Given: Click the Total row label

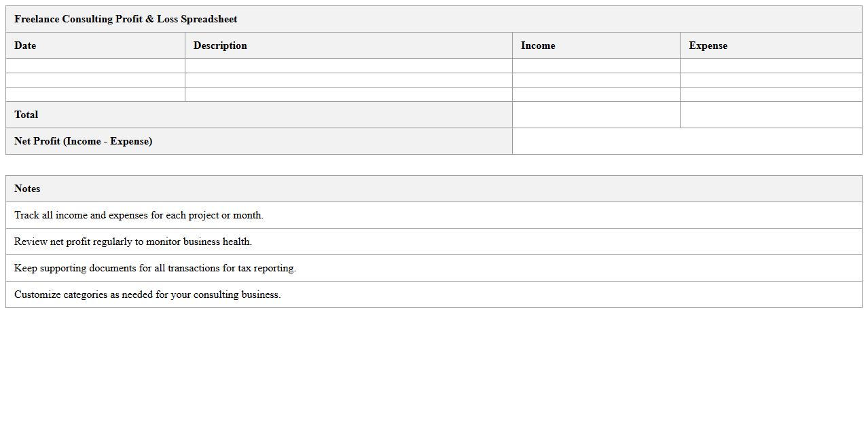Looking at the screenshot, I should [26, 115].
